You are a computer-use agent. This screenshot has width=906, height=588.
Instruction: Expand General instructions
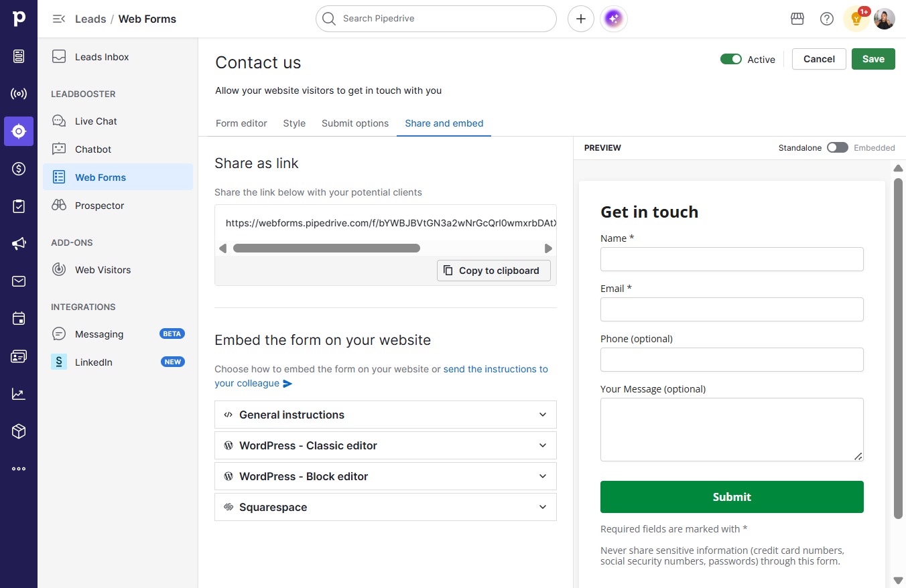[385, 415]
